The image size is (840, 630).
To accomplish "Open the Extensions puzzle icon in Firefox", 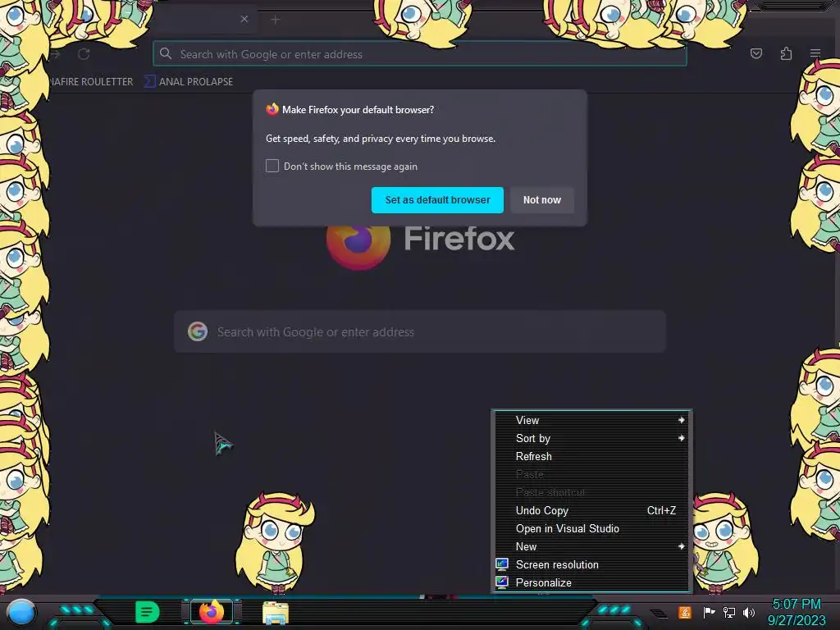I will [786, 53].
